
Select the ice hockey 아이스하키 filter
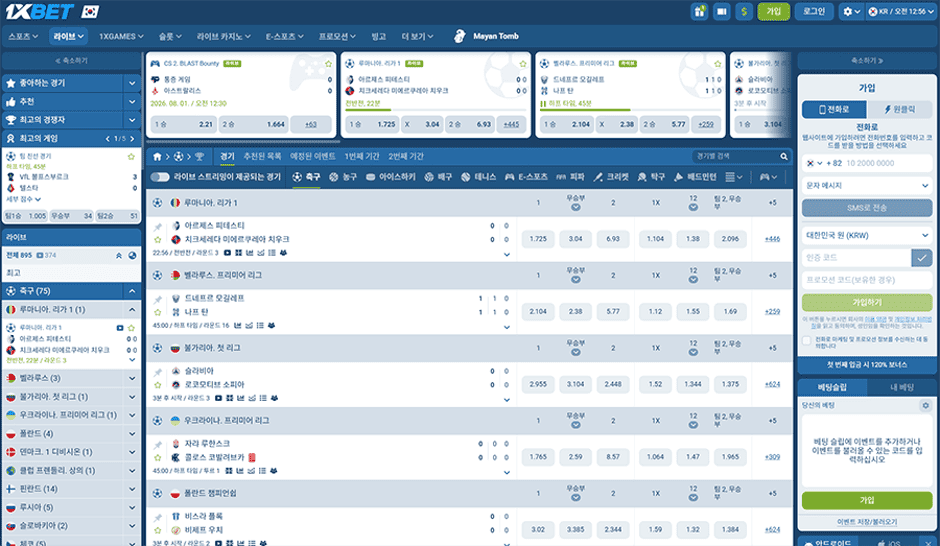click(391, 177)
